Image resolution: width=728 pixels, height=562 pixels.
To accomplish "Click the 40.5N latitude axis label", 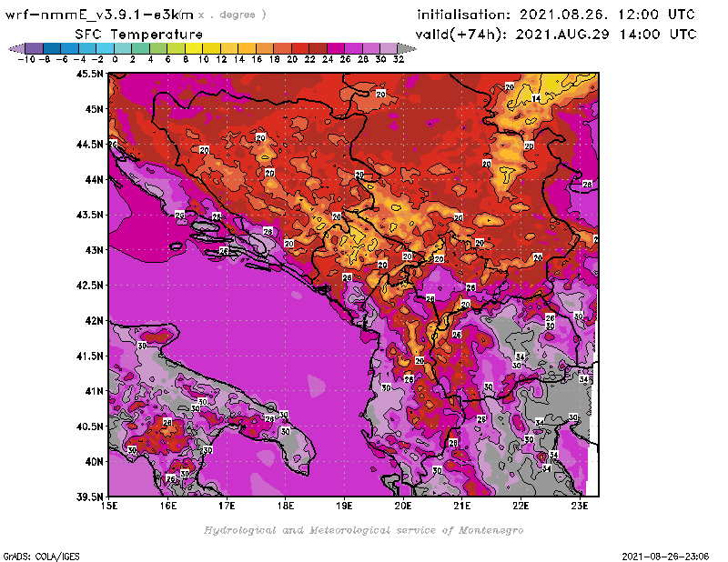I will tap(89, 427).
